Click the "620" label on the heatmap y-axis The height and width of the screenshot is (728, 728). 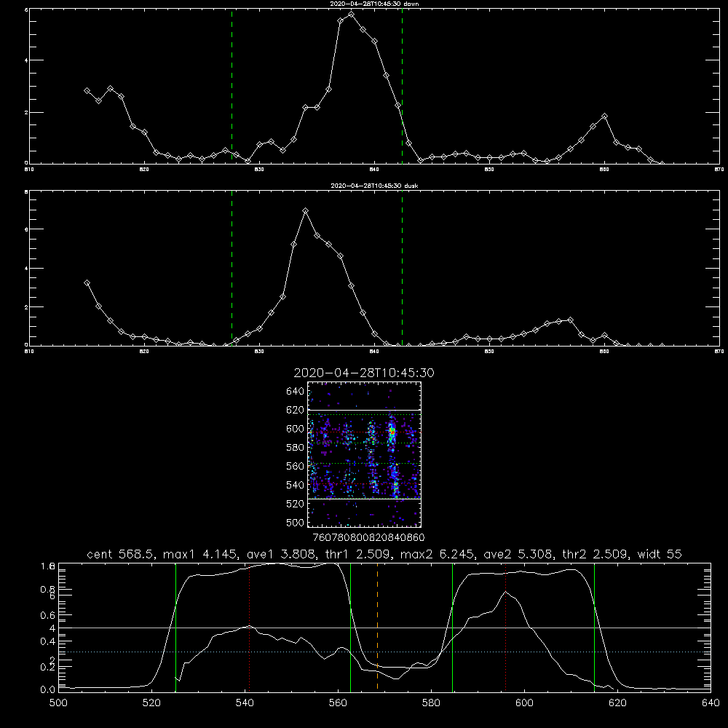[296, 410]
